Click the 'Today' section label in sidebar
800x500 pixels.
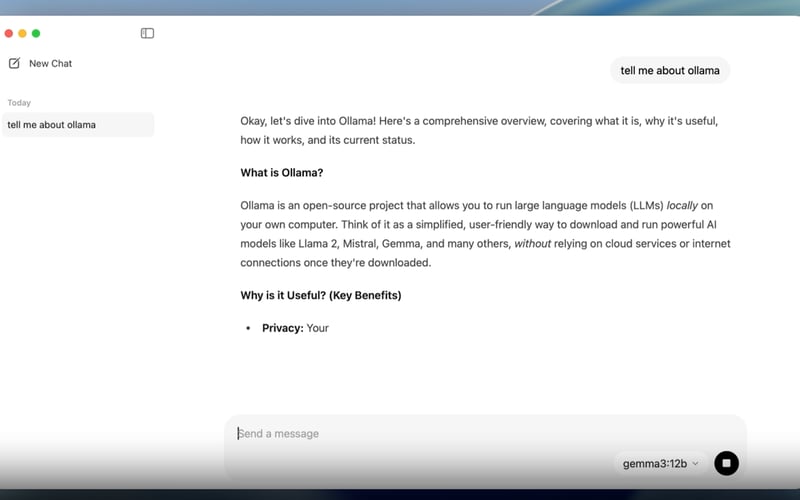19,103
